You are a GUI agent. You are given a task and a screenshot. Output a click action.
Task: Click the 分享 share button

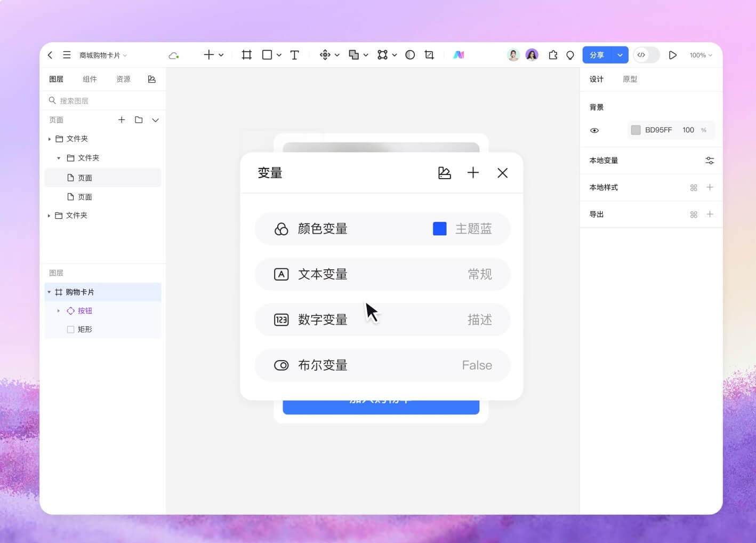[597, 55]
